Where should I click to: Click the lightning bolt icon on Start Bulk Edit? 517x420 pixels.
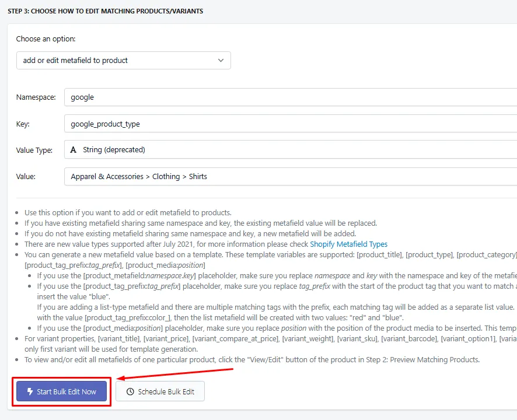(30, 391)
